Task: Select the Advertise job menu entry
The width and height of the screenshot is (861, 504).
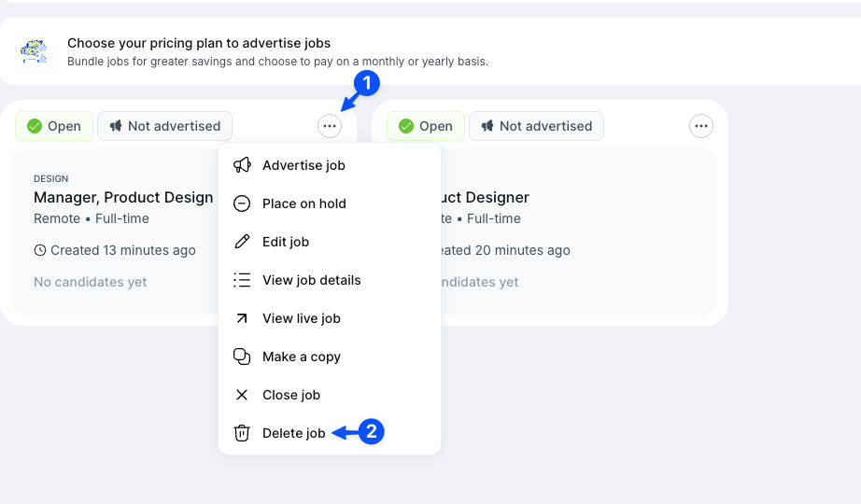Action: (x=303, y=165)
